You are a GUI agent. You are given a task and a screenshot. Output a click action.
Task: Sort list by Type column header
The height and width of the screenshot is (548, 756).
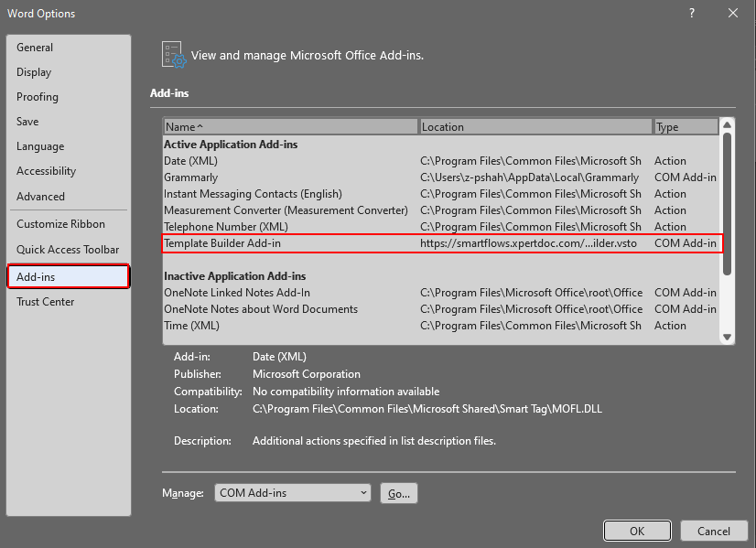click(685, 127)
